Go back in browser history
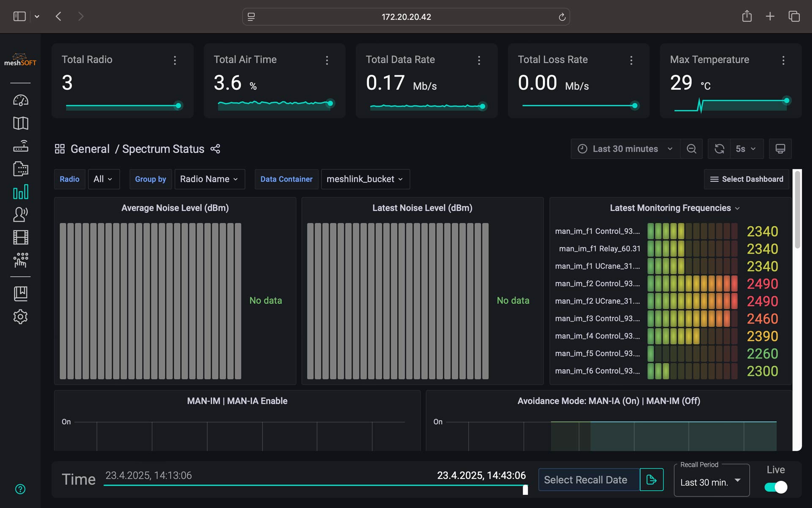This screenshot has height=508, width=812. point(59,17)
